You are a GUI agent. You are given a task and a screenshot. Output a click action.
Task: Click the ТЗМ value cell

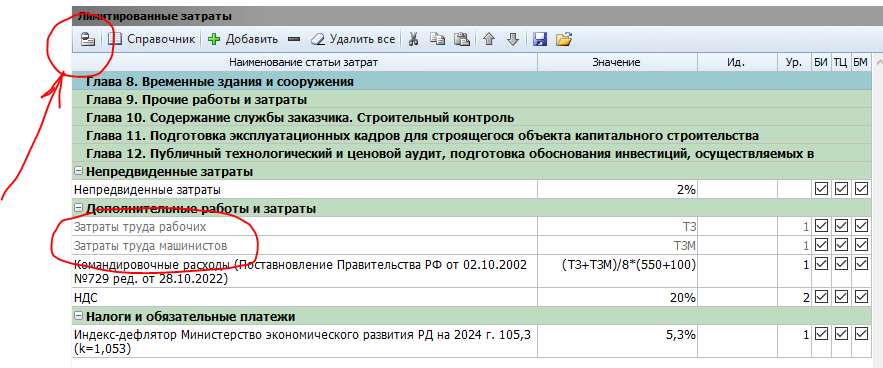coord(617,245)
